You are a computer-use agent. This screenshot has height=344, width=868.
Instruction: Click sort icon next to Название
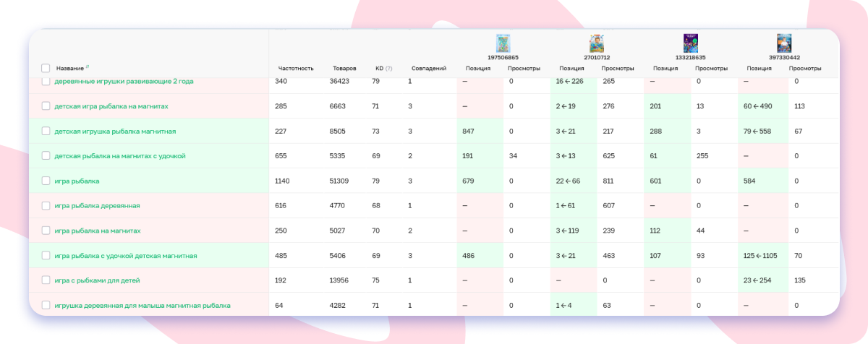tap(88, 68)
